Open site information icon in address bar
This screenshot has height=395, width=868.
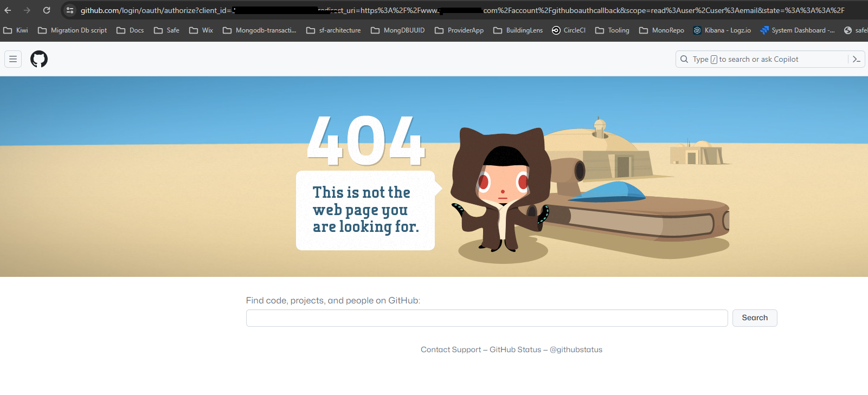tap(70, 10)
